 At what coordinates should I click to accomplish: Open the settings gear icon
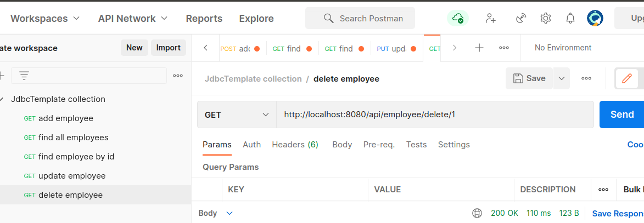(545, 19)
